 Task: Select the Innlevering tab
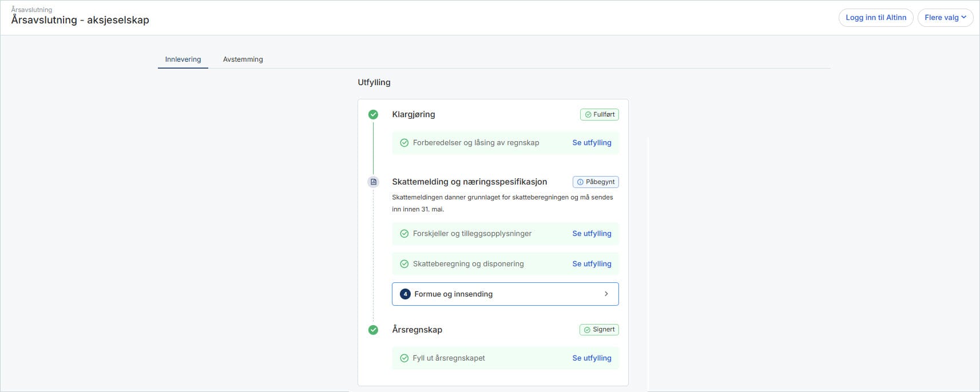click(x=183, y=59)
